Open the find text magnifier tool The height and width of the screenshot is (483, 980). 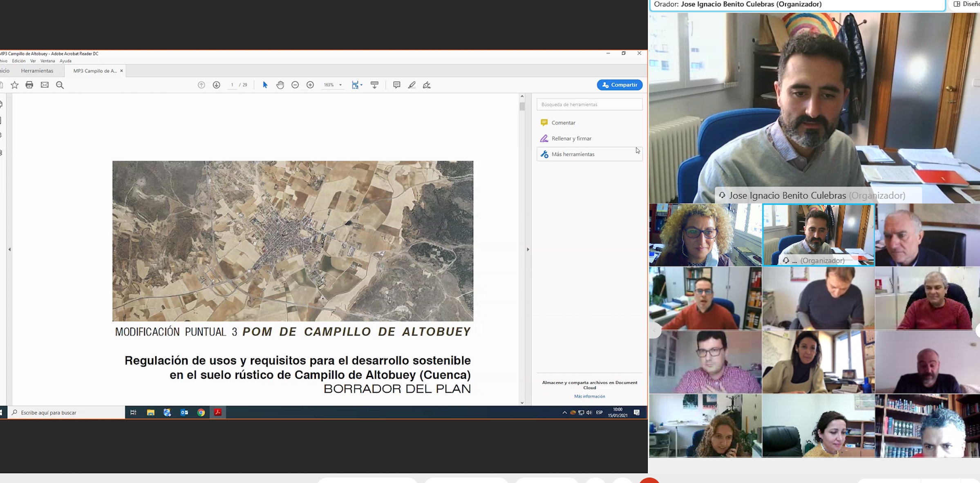click(60, 85)
